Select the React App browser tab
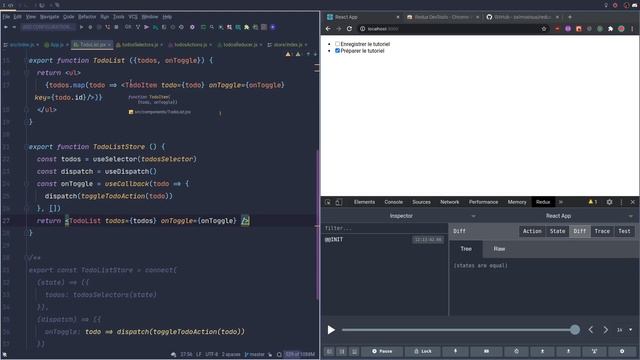This screenshot has height=360, width=640. [x=363, y=17]
